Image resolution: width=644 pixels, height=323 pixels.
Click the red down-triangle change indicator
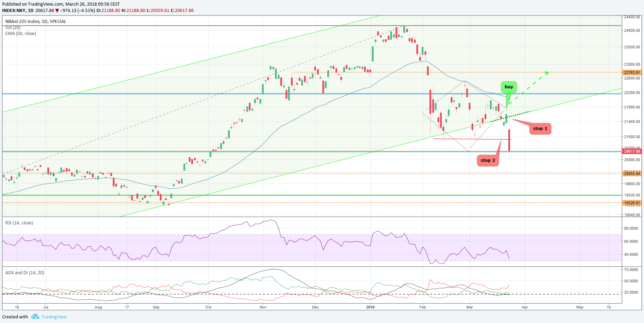tap(57, 11)
